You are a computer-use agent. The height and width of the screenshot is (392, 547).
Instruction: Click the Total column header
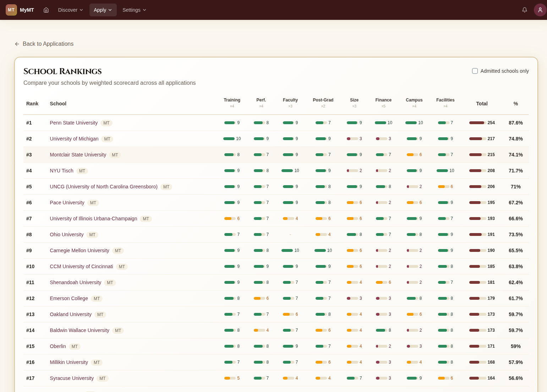pos(482,104)
